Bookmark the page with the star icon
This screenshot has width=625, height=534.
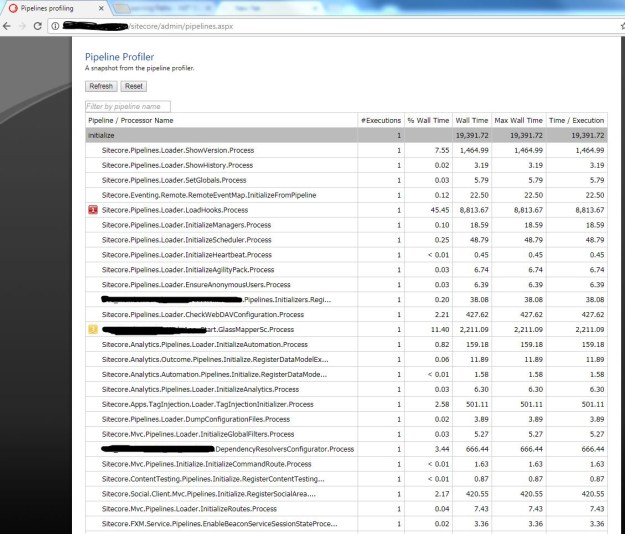[608, 25]
